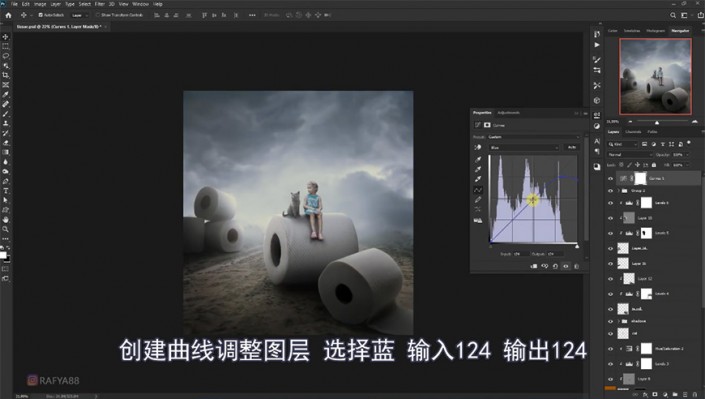
Task: Click the white point slider under curve
Action: pos(577,247)
